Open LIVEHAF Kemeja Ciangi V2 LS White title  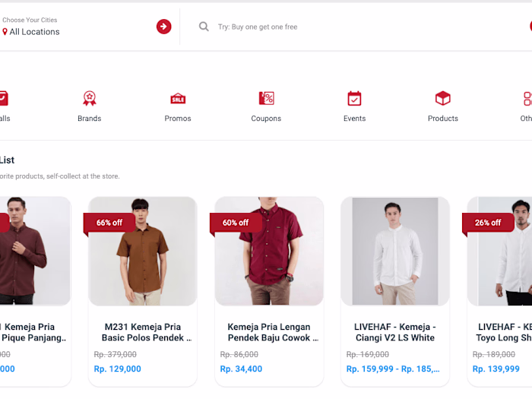click(x=395, y=332)
